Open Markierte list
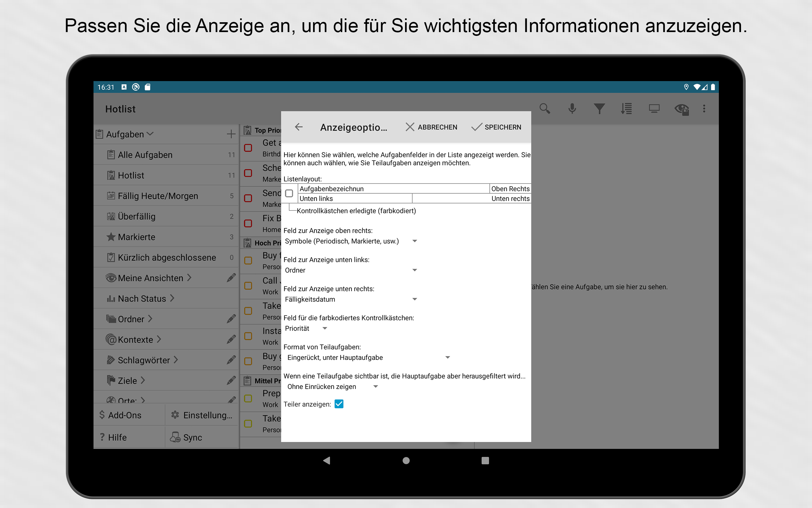 [167, 237]
